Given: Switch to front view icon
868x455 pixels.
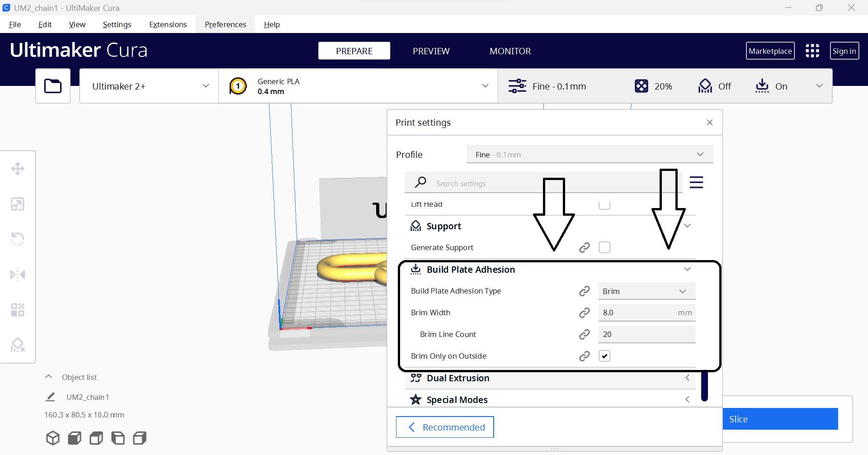Looking at the screenshot, I should click(75, 438).
